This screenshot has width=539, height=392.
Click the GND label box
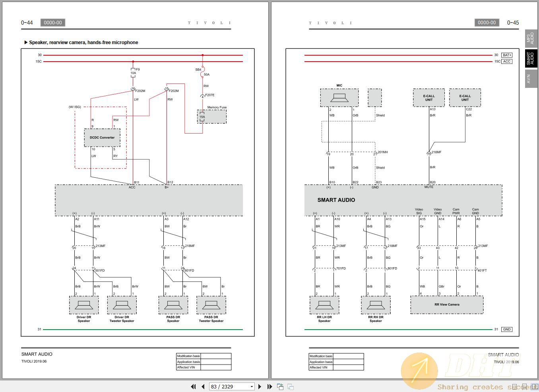[x=507, y=329]
